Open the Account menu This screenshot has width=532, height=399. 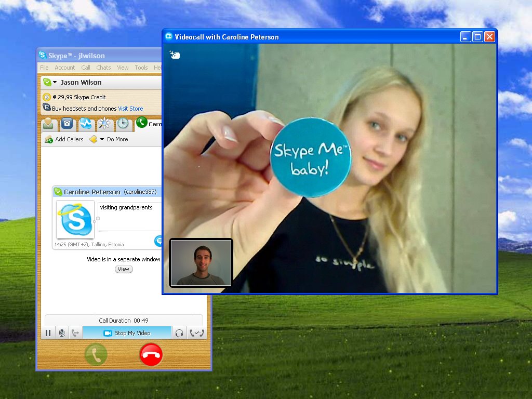pos(65,68)
